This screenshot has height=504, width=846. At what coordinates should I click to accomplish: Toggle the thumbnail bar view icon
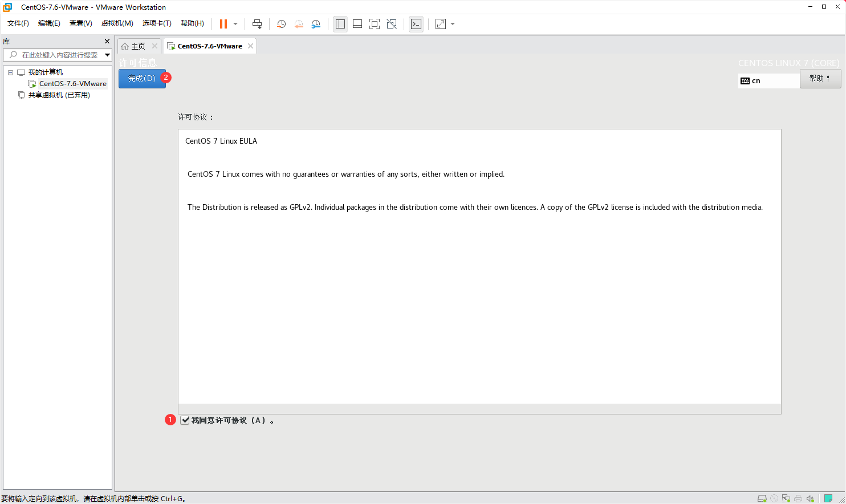[357, 24]
